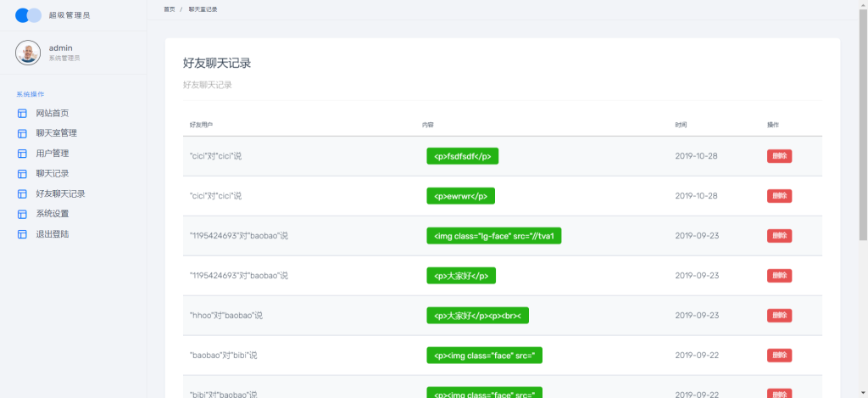The height and width of the screenshot is (398, 868).
Task: Delete the "hhoo"对"baobao" chat record
Action: pyautogui.click(x=779, y=316)
